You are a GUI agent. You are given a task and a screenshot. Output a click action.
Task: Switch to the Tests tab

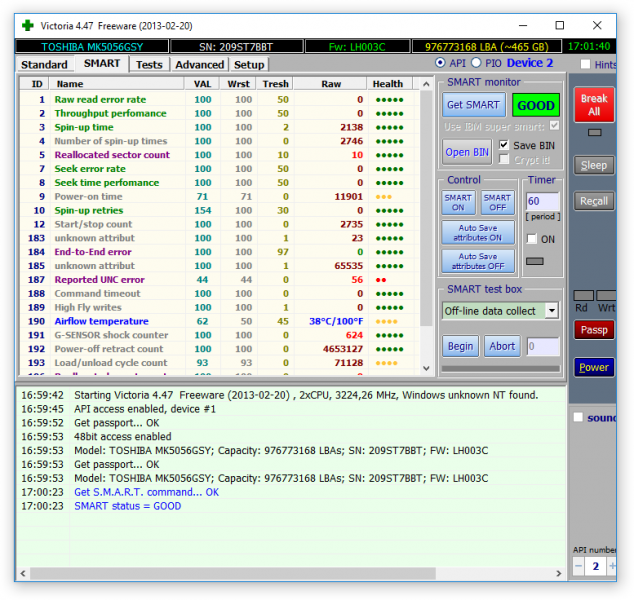(x=149, y=64)
